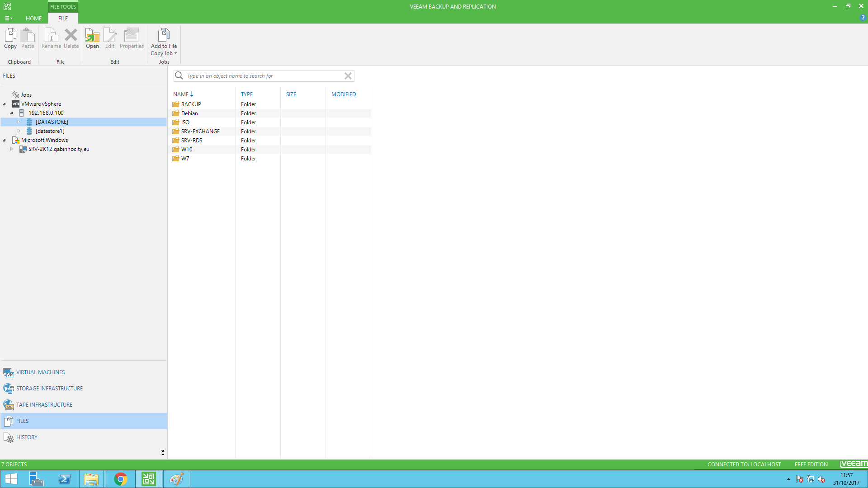Select Jobs in the files tree
Screen dimensions: 868x488
26,95
